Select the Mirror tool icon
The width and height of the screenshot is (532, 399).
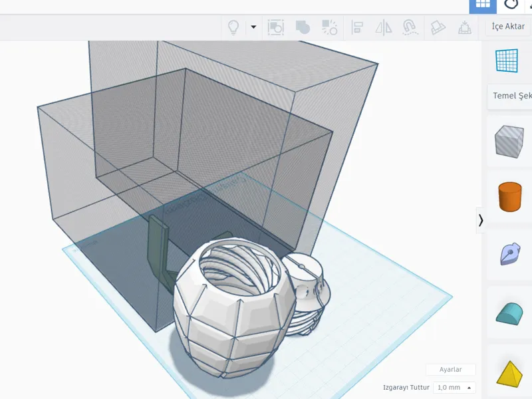pos(384,27)
